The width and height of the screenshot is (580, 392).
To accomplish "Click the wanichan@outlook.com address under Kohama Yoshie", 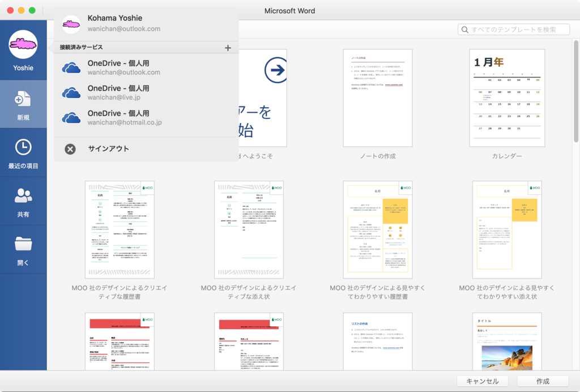I will coord(124,29).
